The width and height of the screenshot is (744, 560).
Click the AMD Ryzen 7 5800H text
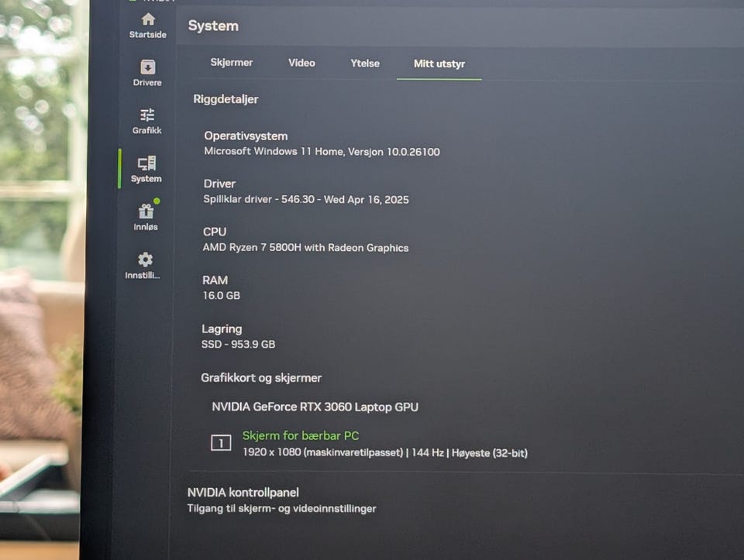coord(305,248)
